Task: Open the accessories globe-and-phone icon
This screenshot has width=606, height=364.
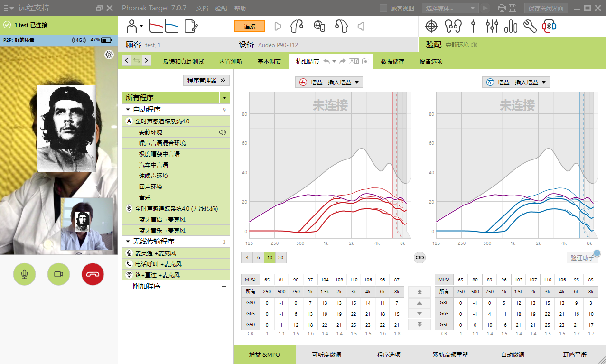Action: pos(319,26)
